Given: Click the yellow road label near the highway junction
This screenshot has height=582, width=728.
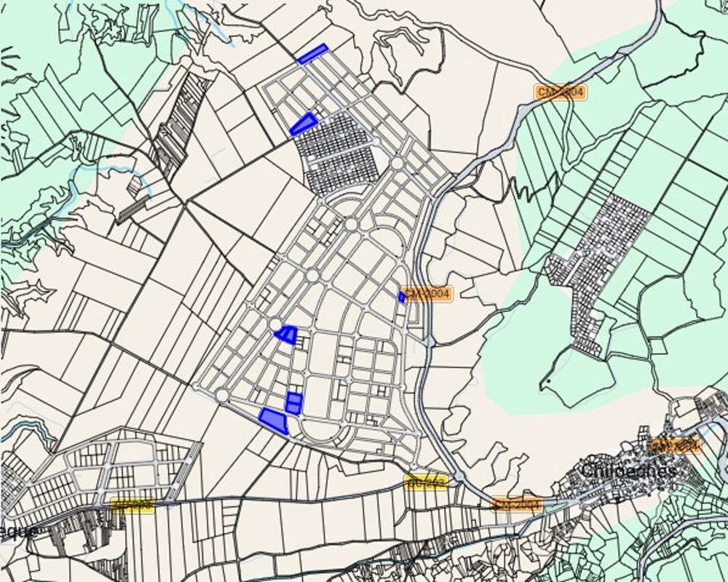Looking at the screenshot, I should point(425,482).
